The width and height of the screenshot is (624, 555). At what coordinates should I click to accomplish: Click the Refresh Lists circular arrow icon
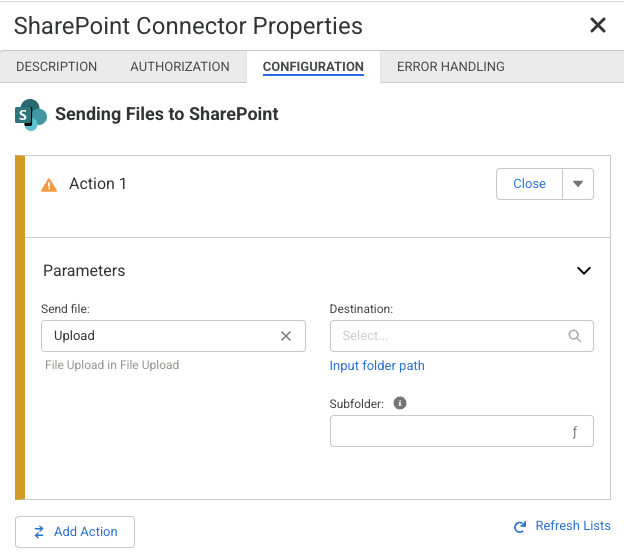520,527
